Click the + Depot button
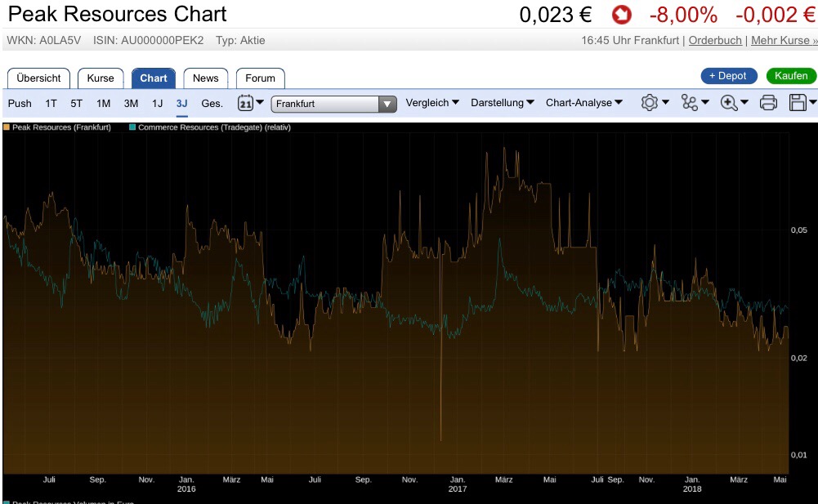818x504 pixels. (728, 76)
